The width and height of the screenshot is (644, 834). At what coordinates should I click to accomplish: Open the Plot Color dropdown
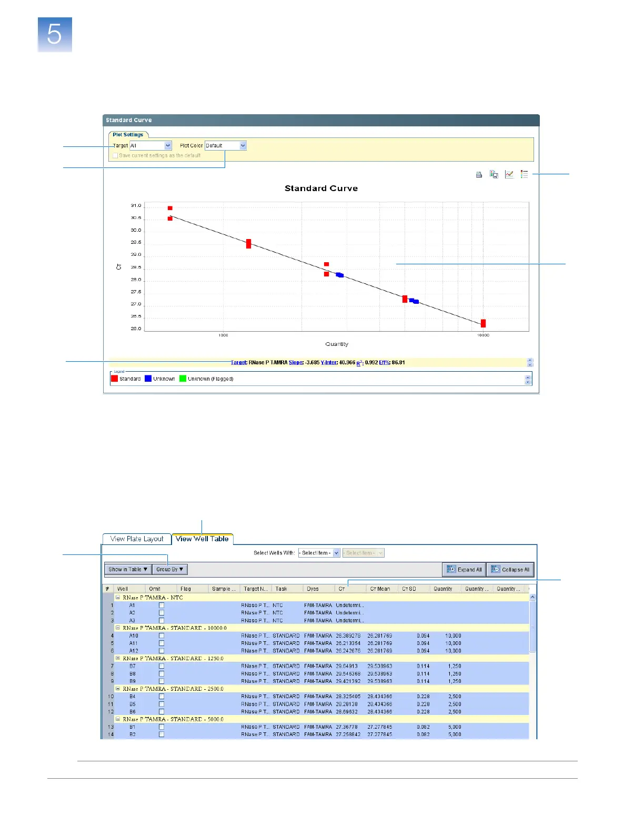click(x=243, y=146)
